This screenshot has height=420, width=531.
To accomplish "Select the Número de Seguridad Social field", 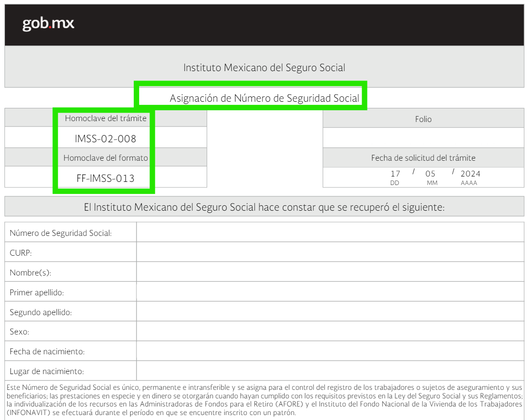I will 330,232.
